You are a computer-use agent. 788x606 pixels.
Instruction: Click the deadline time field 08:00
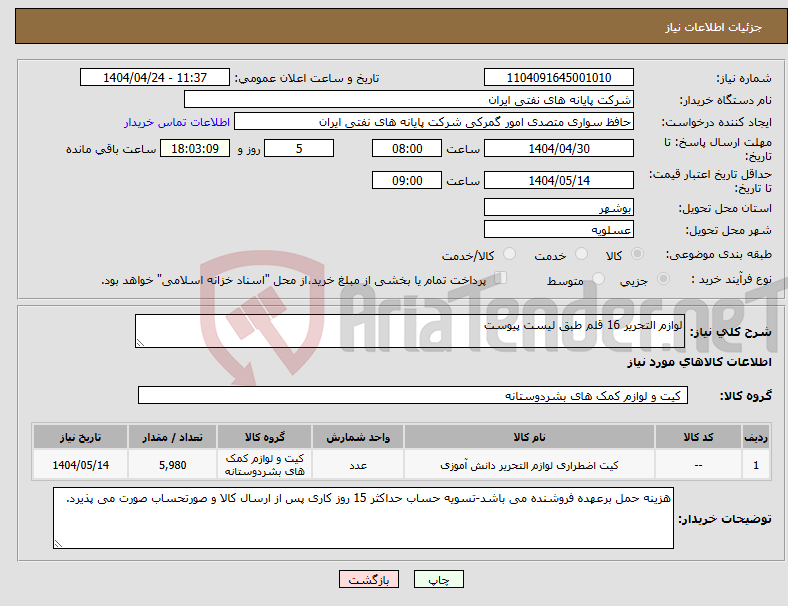click(x=407, y=148)
